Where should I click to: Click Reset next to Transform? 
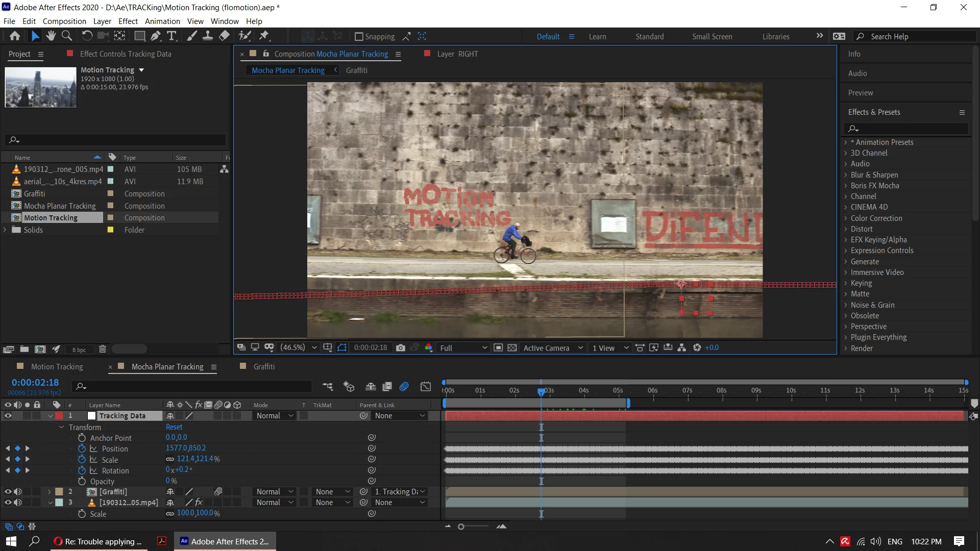(x=174, y=427)
